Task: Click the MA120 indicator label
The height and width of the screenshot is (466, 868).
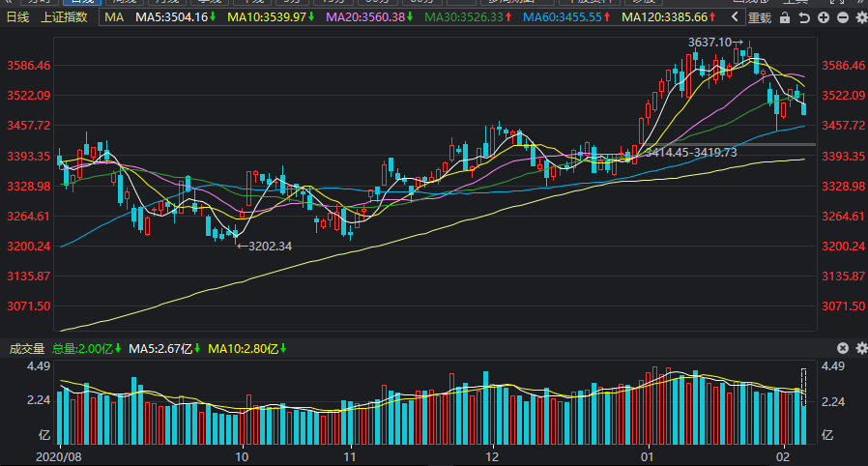Action: click(666, 17)
